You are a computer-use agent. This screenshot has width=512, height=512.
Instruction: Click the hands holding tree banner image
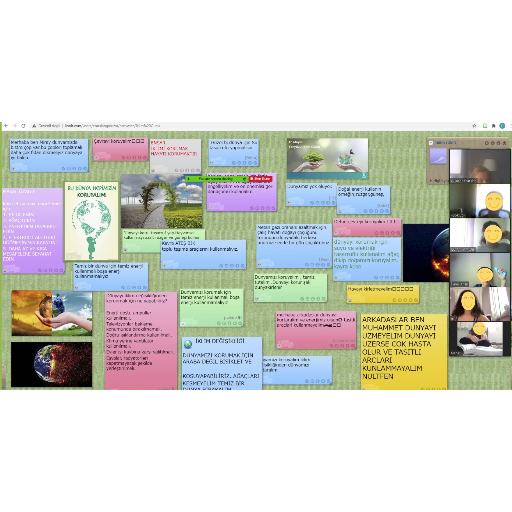pyautogui.click(x=327, y=159)
